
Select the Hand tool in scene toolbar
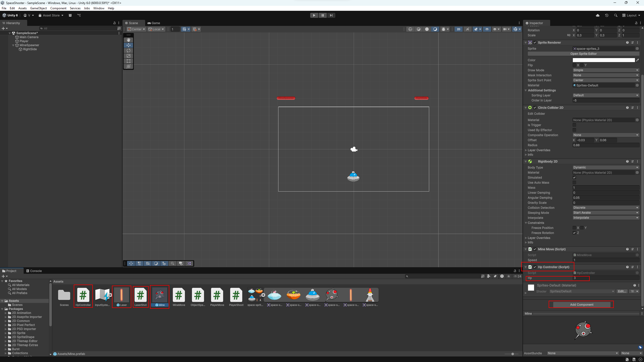pyautogui.click(x=129, y=40)
